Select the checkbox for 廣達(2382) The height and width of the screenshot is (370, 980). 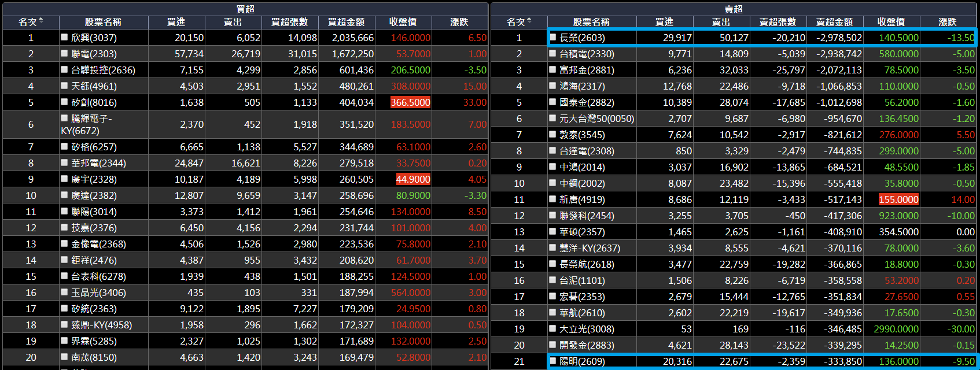64,195
